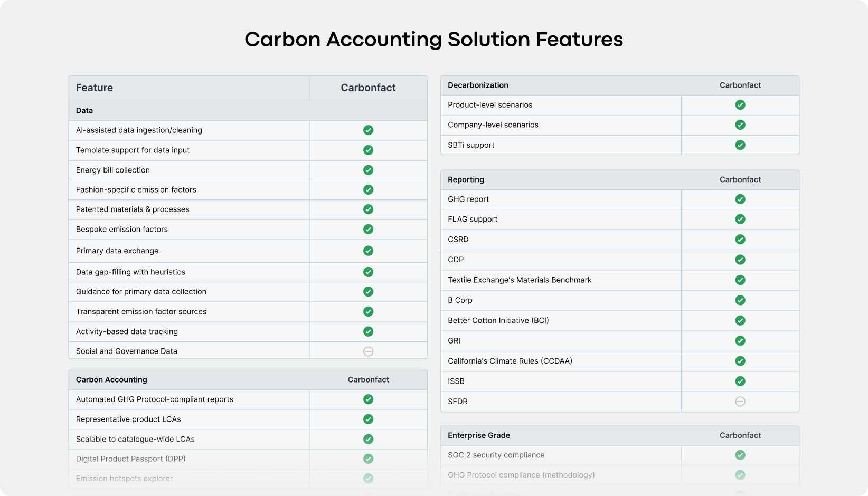Click the green checkmark beside Energy bill collection
The width and height of the screenshot is (868, 496).
click(368, 170)
